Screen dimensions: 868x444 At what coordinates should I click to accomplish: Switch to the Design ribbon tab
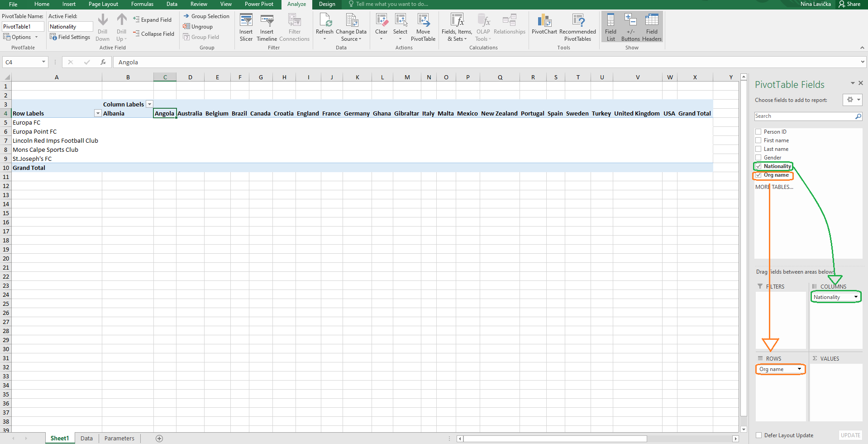tap(327, 4)
